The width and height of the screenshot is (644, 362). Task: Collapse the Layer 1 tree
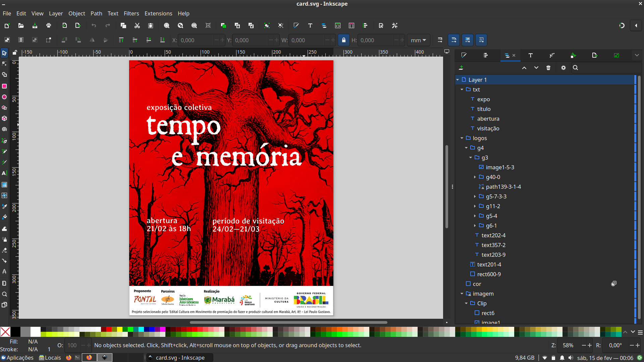(x=458, y=80)
